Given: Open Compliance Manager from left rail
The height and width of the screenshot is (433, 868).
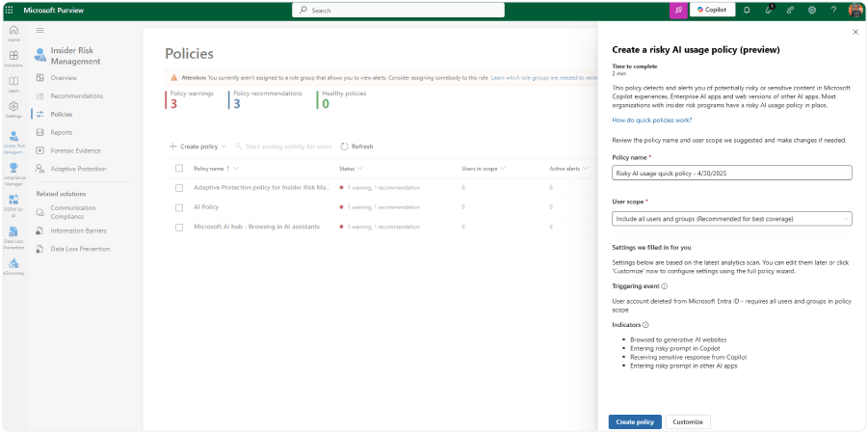Looking at the screenshot, I should pyautogui.click(x=13, y=175).
